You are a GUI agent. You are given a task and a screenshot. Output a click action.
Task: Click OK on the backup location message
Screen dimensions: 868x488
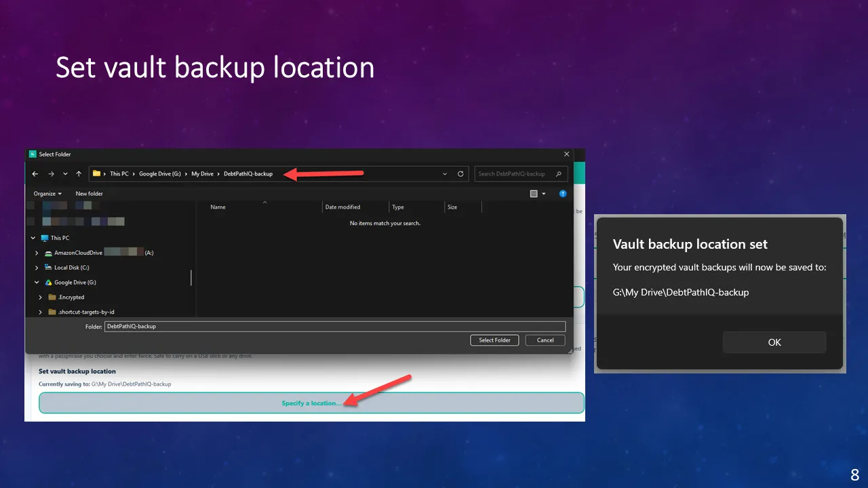[x=774, y=342]
